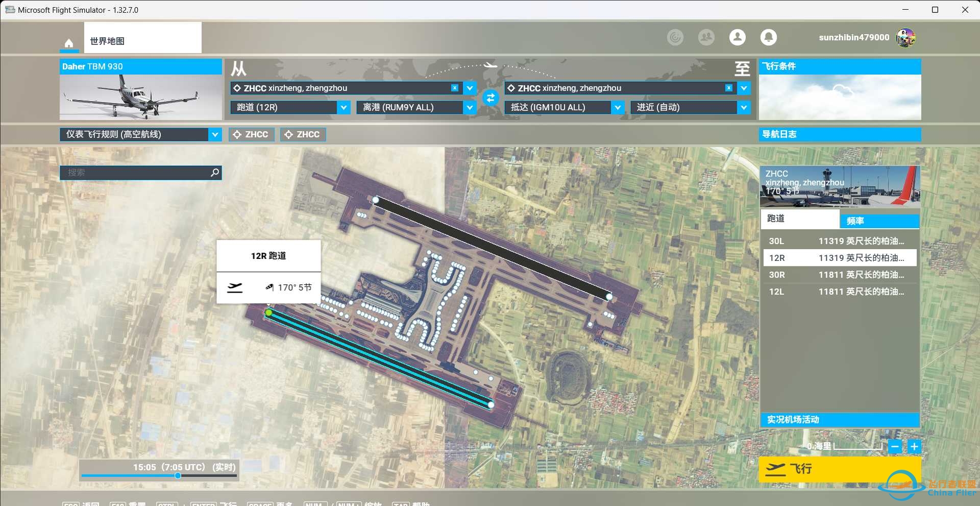Click the 12R 跑道 popup title
980x506 pixels.
click(x=268, y=256)
